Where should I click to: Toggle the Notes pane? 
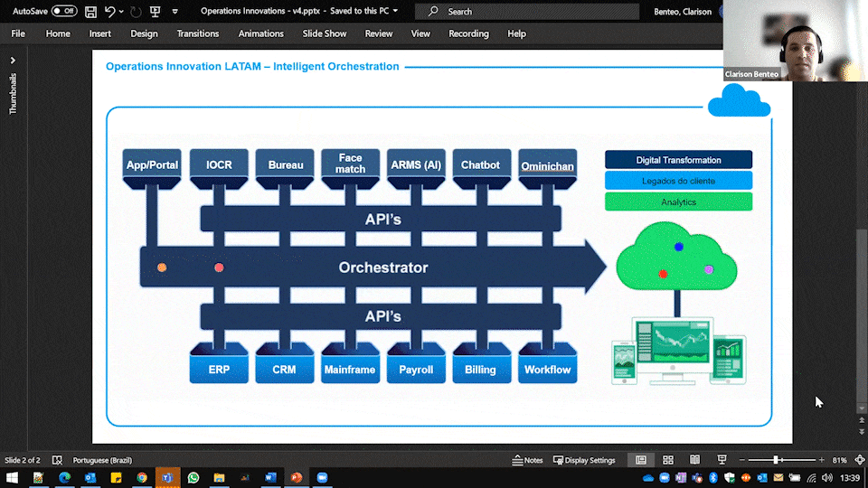pyautogui.click(x=527, y=460)
